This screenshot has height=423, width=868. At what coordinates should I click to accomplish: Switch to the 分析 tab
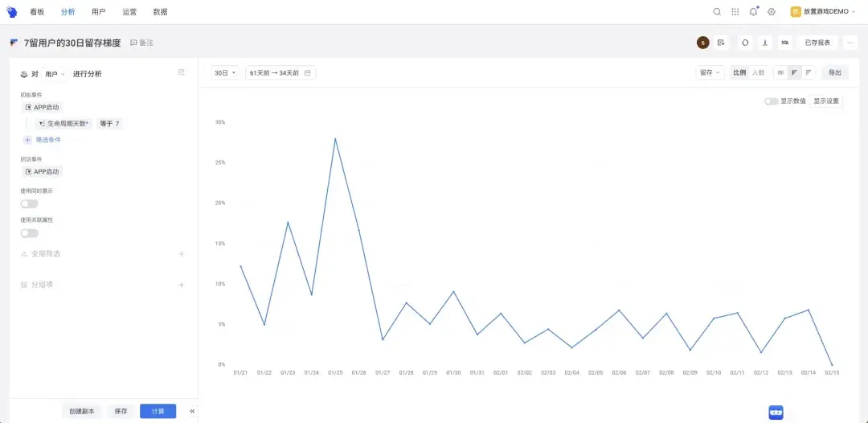(68, 11)
